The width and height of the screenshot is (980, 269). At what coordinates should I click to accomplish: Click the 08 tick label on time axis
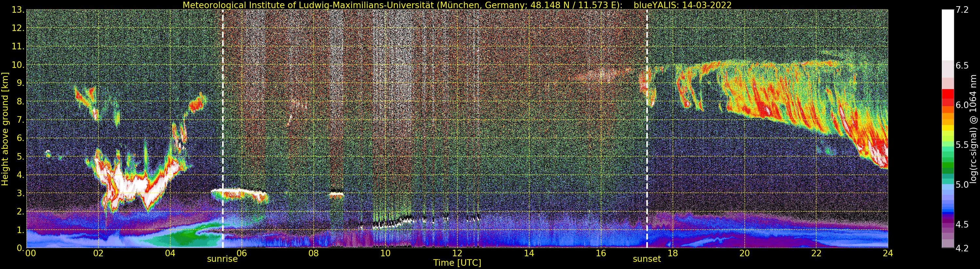click(x=313, y=253)
